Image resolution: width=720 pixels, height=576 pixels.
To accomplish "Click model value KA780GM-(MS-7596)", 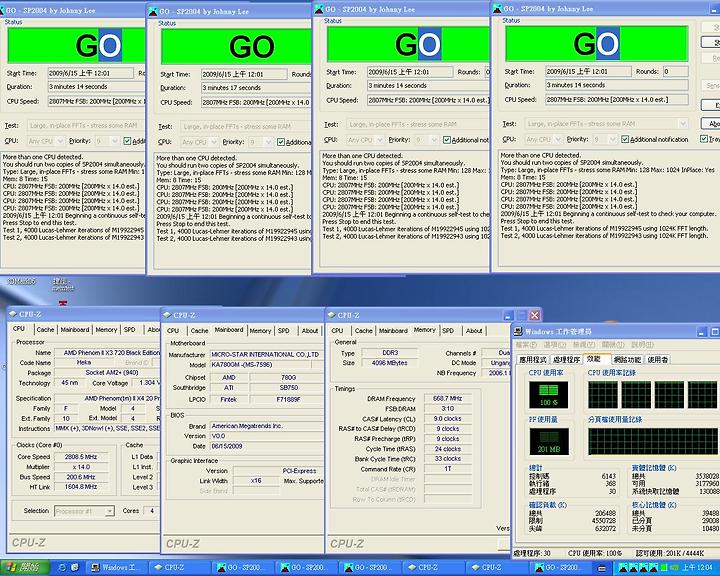I will tap(260, 365).
